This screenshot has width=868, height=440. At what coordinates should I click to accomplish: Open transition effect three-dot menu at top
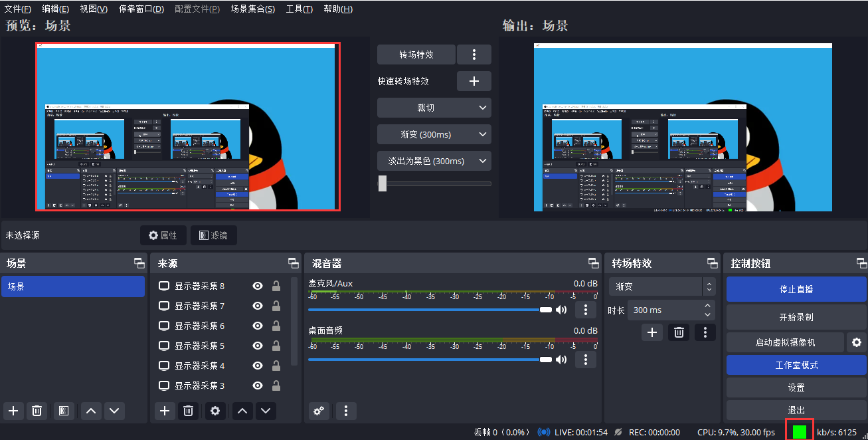pyautogui.click(x=474, y=55)
